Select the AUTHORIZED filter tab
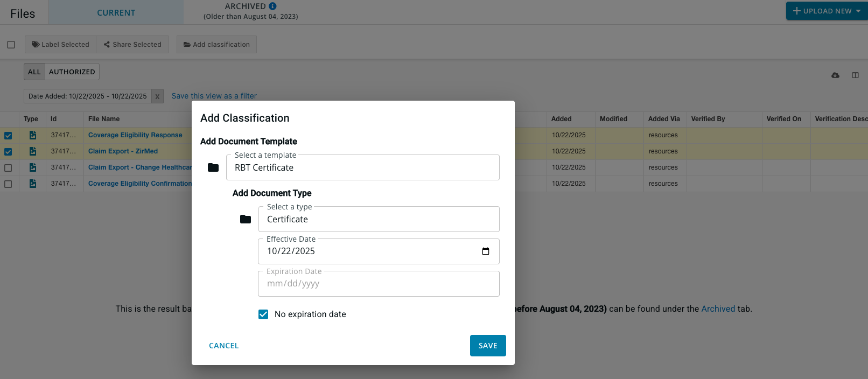This screenshot has width=868, height=379. (72, 72)
